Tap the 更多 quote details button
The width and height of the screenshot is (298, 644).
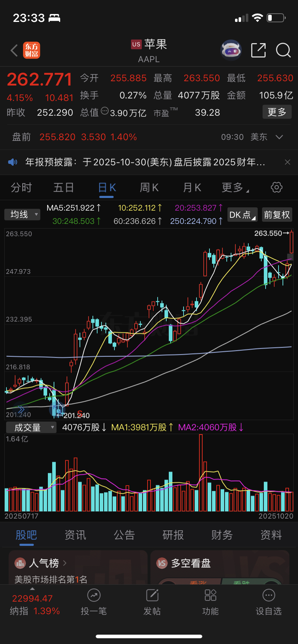pyautogui.click(x=277, y=112)
